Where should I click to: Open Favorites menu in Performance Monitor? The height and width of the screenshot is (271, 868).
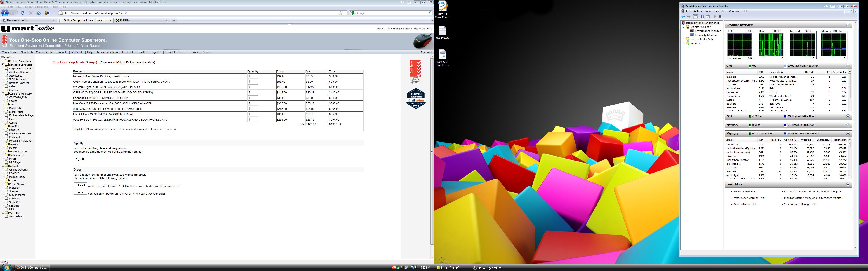pos(720,11)
